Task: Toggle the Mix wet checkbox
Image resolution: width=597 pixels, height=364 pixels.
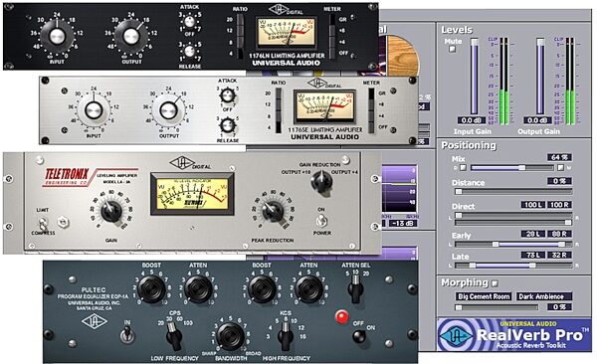Action: point(560,167)
